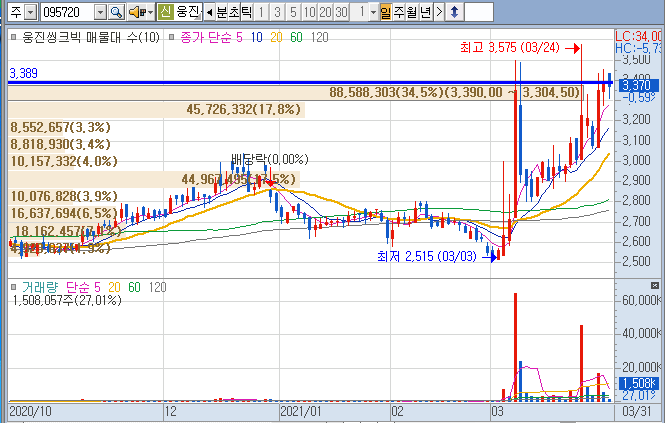
Task: Click the 웅진씽크빅 매물대 수(10) label
Action: pyautogui.click(x=91, y=37)
